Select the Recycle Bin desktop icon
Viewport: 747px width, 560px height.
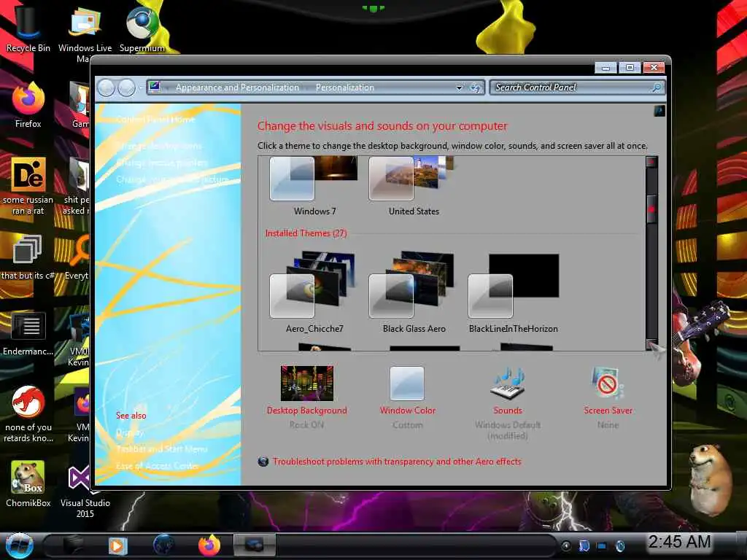(28, 28)
